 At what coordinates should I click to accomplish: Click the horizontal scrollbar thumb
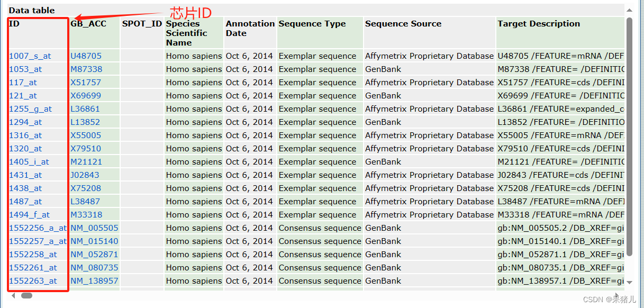pos(26,296)
